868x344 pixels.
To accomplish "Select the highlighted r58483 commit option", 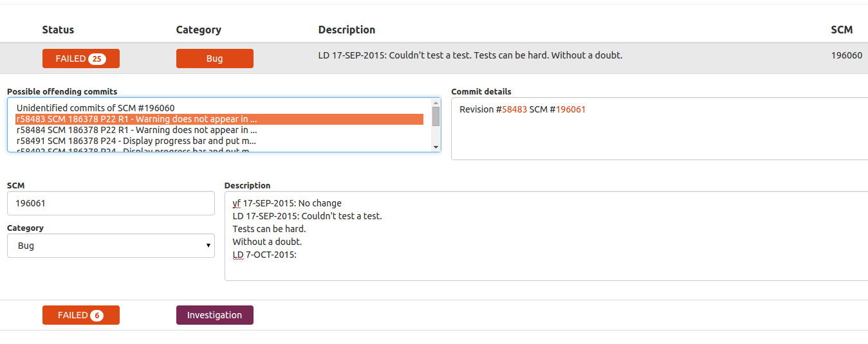I will 137,119.
